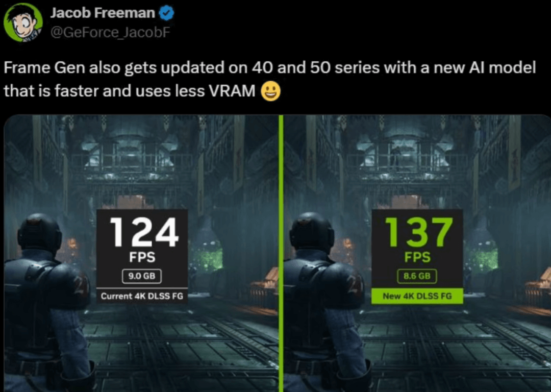
Task: Click the word VRAM in the tweet
Action: [x=232, y=91]
